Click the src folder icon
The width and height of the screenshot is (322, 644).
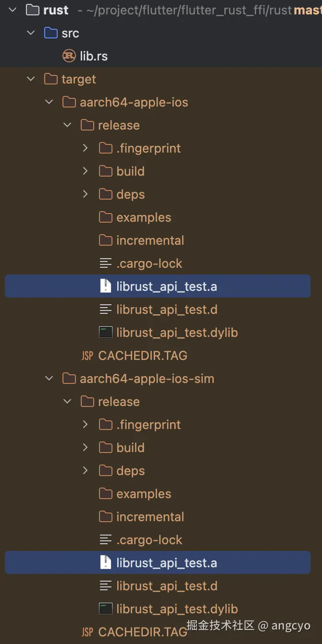51,33
